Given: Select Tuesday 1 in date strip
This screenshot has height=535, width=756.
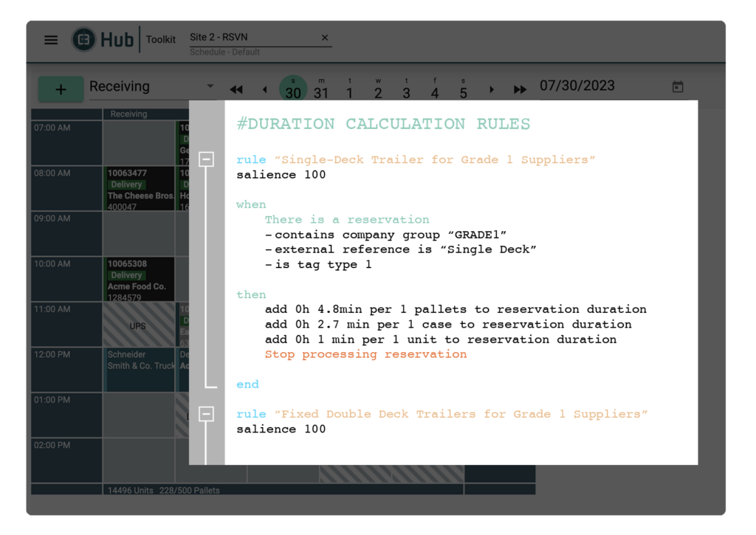Looking at the screenshot, I should pyautogui.click(x=349, y=89).
